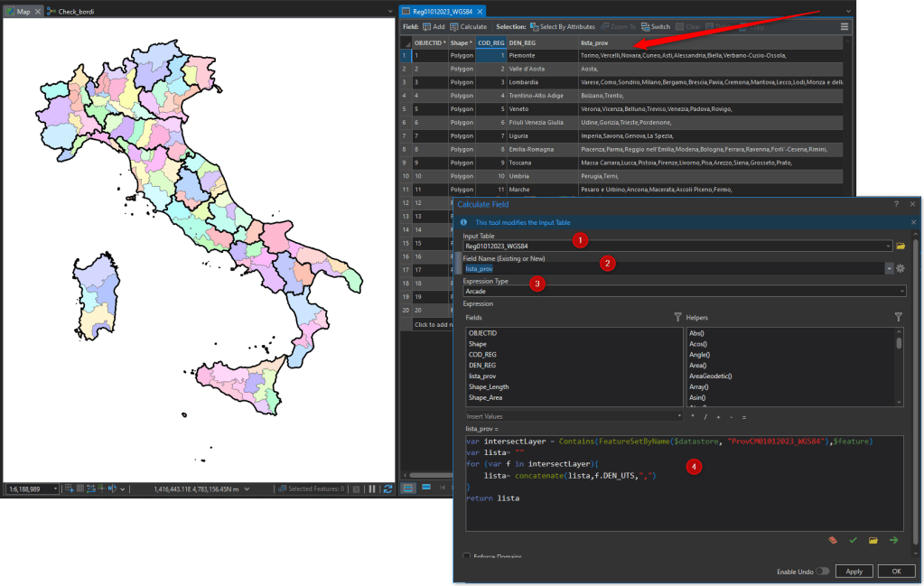
Task: Pause drawing with the status bar pause icon
Action: point(374,488)
